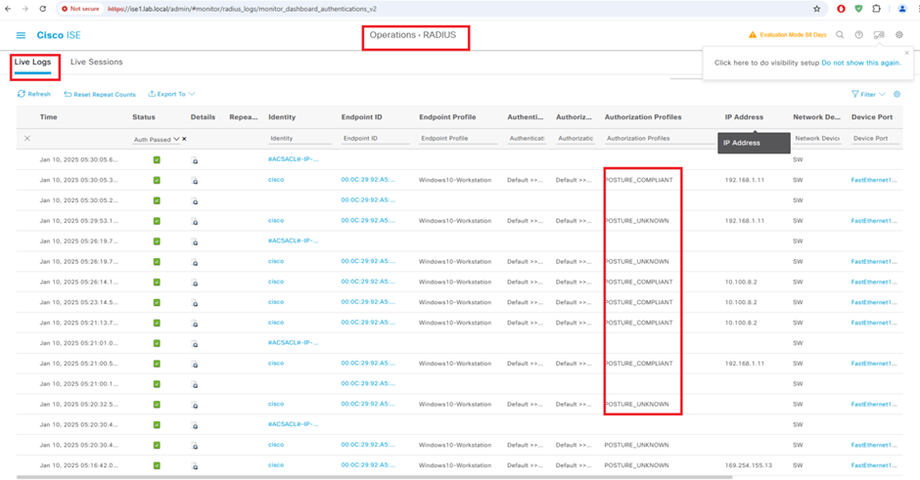Open the Cisco ISE hamburger menu
Image resolution: width=920 pixels, height=480 pixels.
pyautogui.click(x=21, y=35)
